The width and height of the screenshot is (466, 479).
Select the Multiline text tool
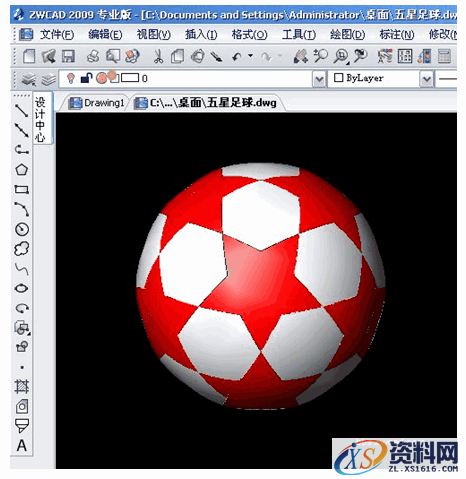(x=22, y=445)
